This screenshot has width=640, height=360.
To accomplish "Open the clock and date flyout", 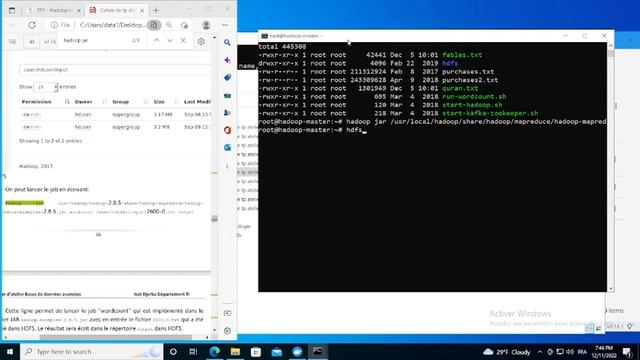I will [x=604, y=352].
